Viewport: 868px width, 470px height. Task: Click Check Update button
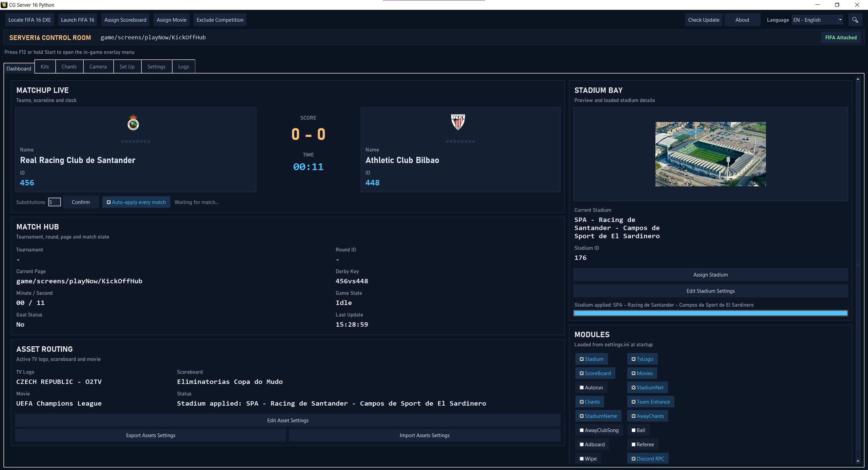pos(704,20)
